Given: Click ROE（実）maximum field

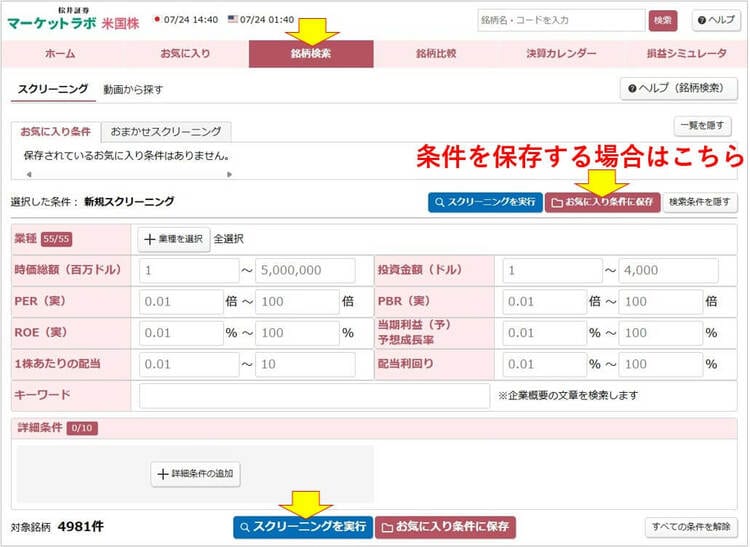Looking at the screenshot, I should pyautogui.click(x=298, y=333).
